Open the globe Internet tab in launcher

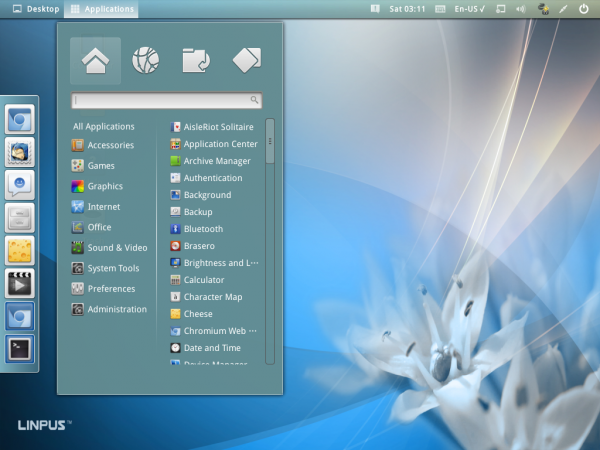pyautogui.click(x=146, y=60)
